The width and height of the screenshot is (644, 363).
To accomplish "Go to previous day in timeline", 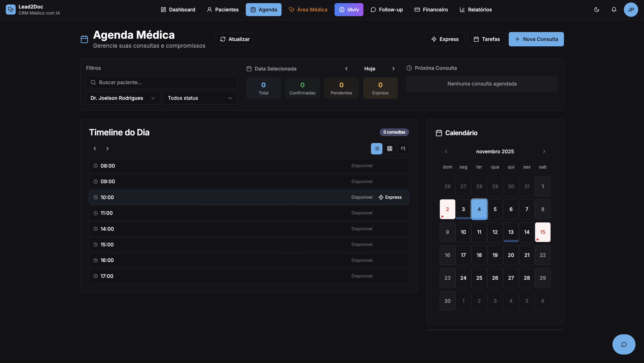I will pos(95,149).
